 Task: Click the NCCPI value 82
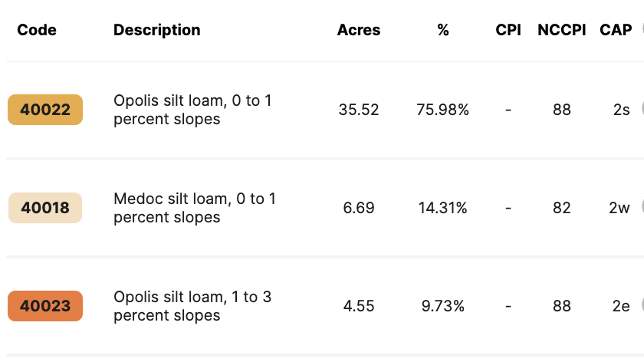coord(562,208)
